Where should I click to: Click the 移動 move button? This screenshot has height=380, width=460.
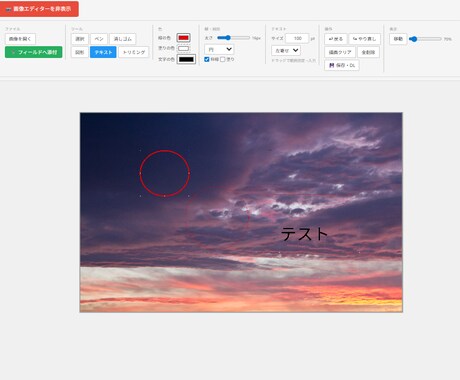[x=398, y=39]
